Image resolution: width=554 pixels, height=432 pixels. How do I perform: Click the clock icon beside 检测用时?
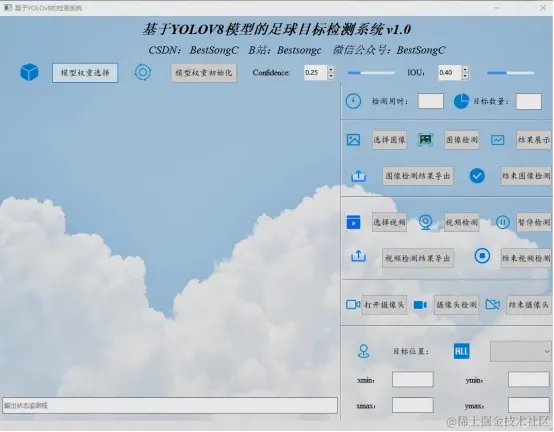353,101
